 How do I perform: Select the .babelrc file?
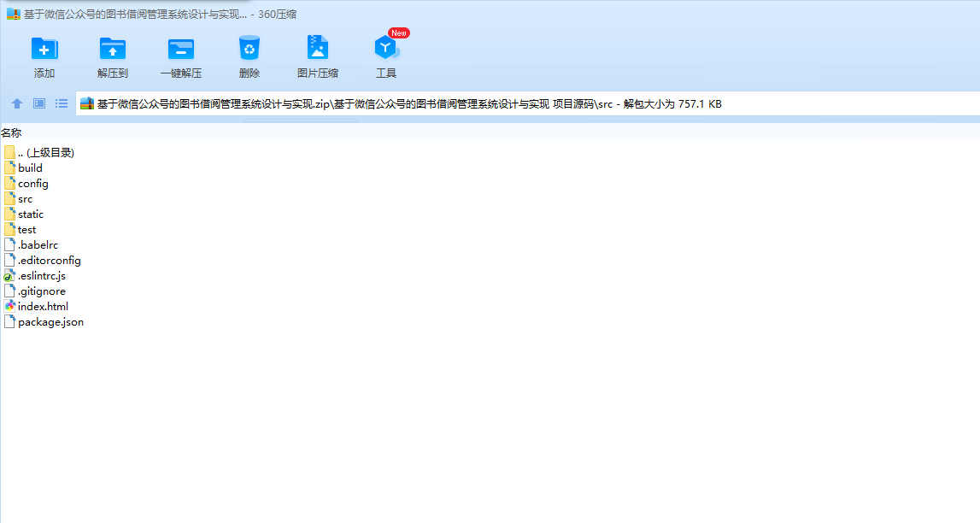tap(31, 245)
